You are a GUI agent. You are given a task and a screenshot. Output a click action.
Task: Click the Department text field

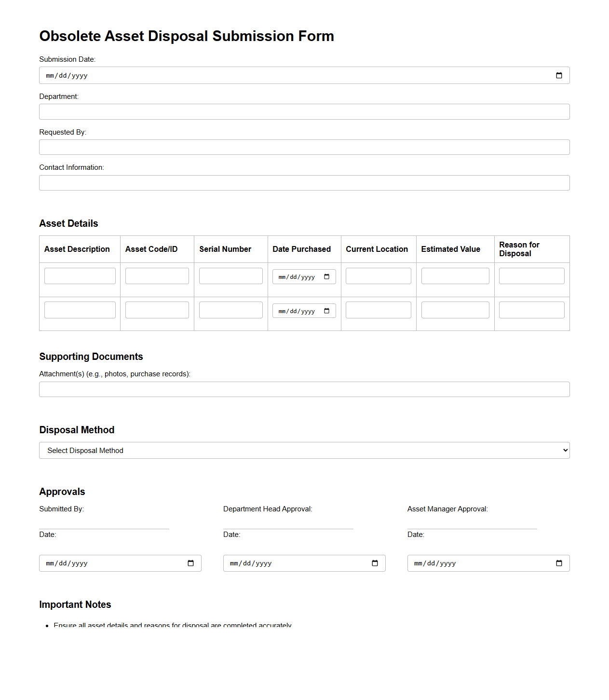pos(304,112)
